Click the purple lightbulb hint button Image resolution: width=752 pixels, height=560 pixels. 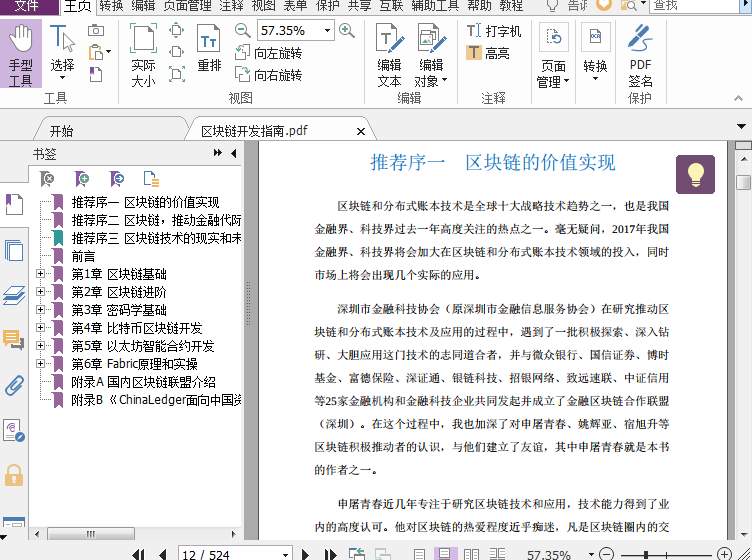(695, 174)
